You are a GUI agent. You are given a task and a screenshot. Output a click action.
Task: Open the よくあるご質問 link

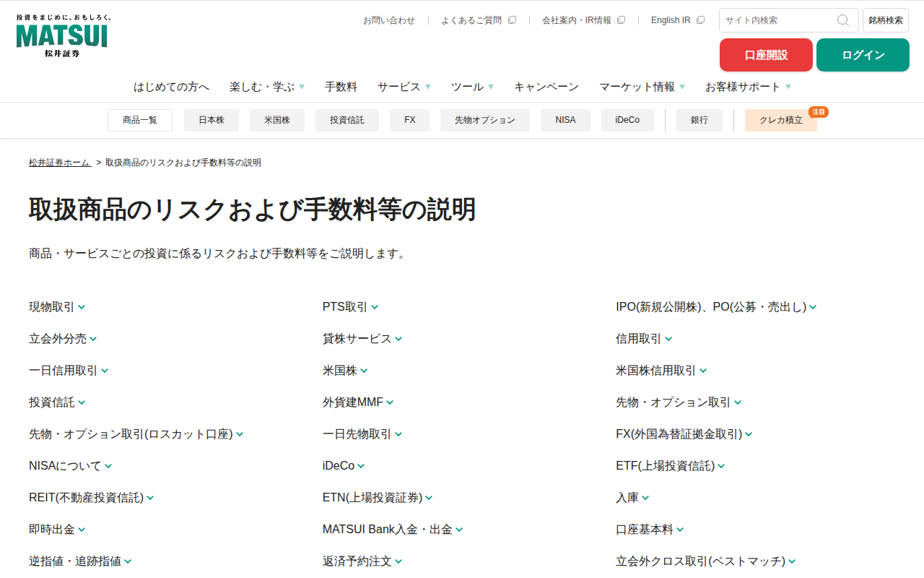coord(471,20)
